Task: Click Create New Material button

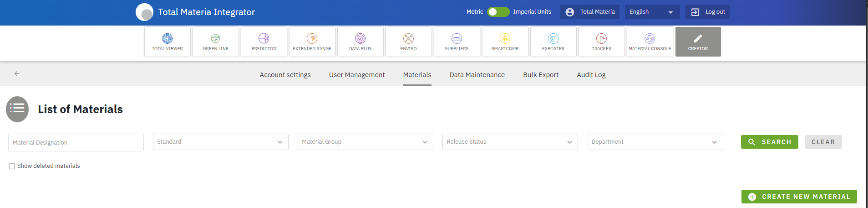Action: 799,197
